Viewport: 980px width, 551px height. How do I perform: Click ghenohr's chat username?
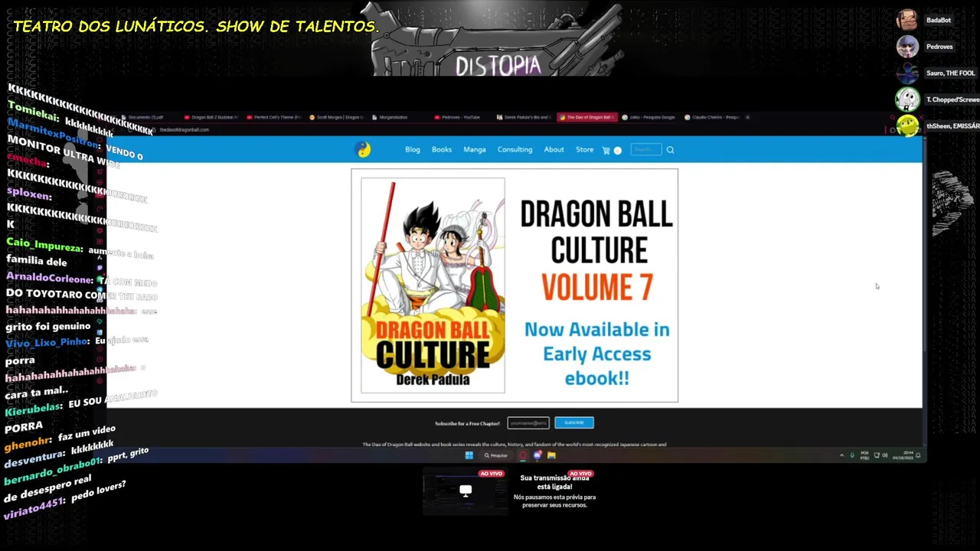(28, 443)
